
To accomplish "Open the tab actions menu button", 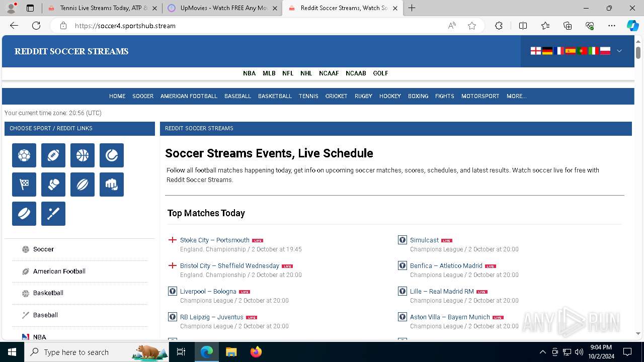I will 30,8.
